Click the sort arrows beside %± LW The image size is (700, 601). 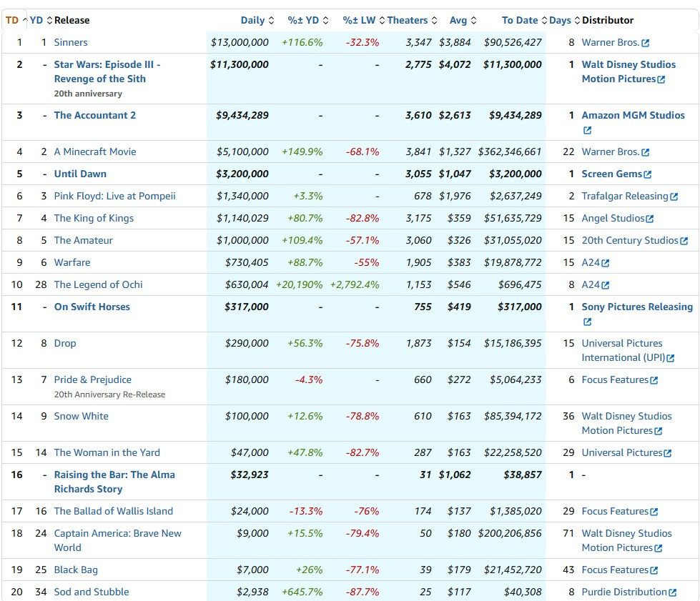[382, 21]
